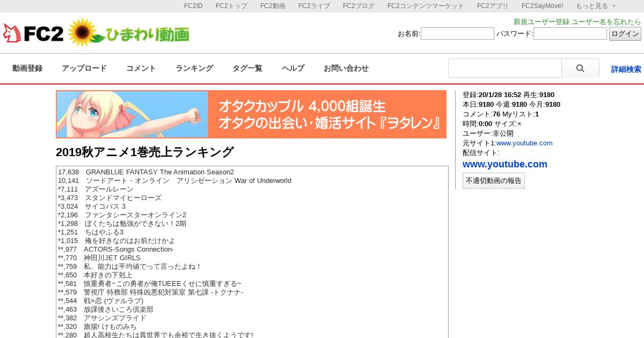Go to FC2トップ
Image resolution: width=644 pixels, height=338 pixels.
click(231, 6)
